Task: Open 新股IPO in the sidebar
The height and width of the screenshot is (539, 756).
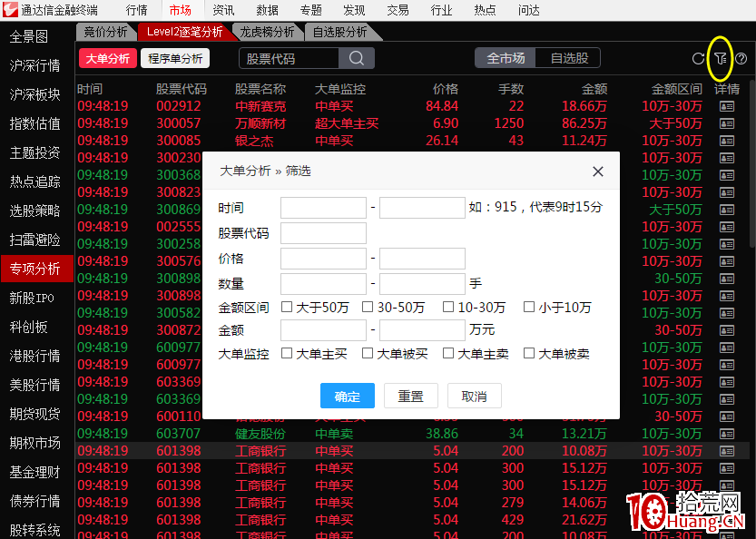Action: click(32, 298)
